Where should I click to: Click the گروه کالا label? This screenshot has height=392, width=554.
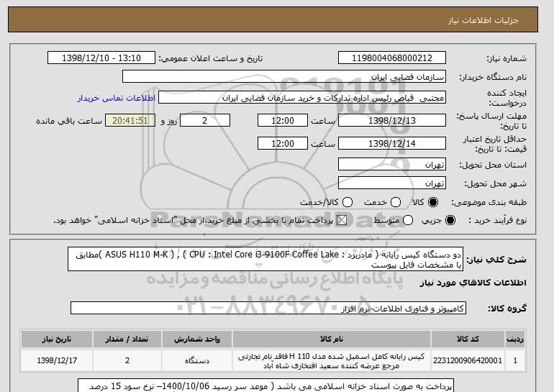(507, 309)
